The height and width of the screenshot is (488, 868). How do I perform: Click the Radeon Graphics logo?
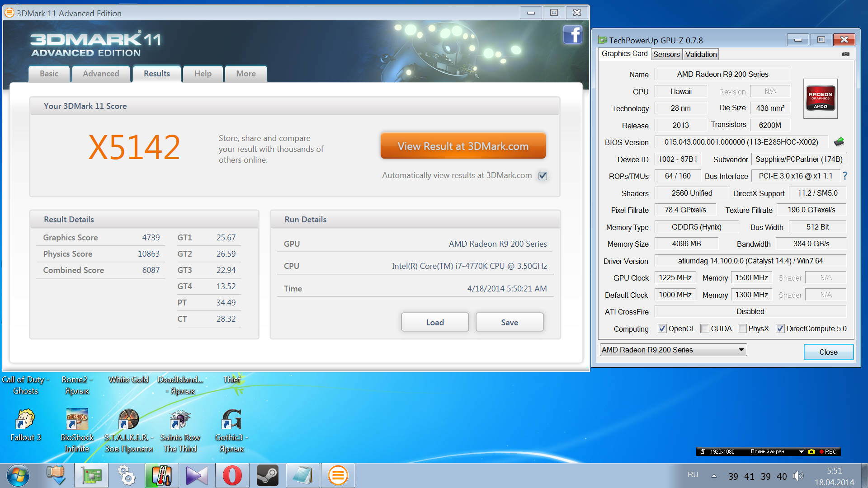coord(820,98)
